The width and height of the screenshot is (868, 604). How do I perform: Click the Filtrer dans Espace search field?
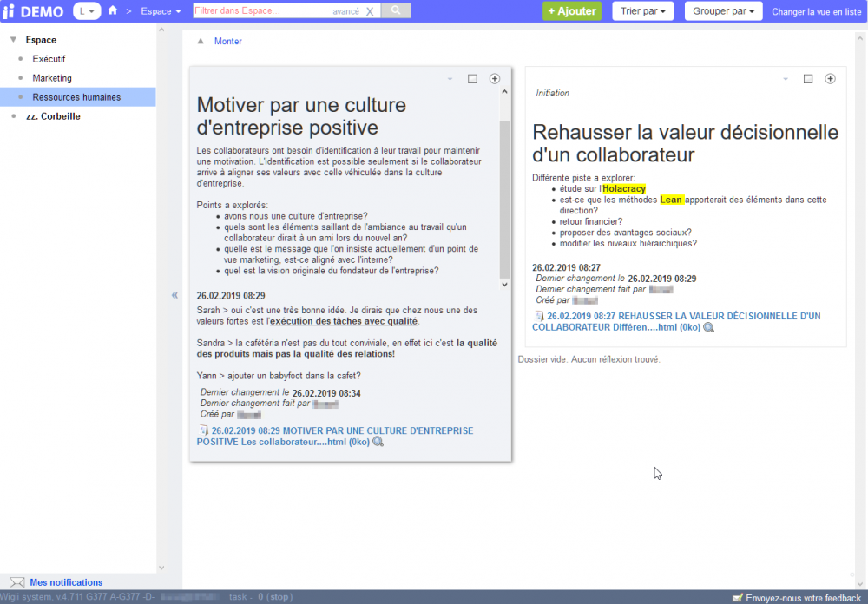[260, 11]
